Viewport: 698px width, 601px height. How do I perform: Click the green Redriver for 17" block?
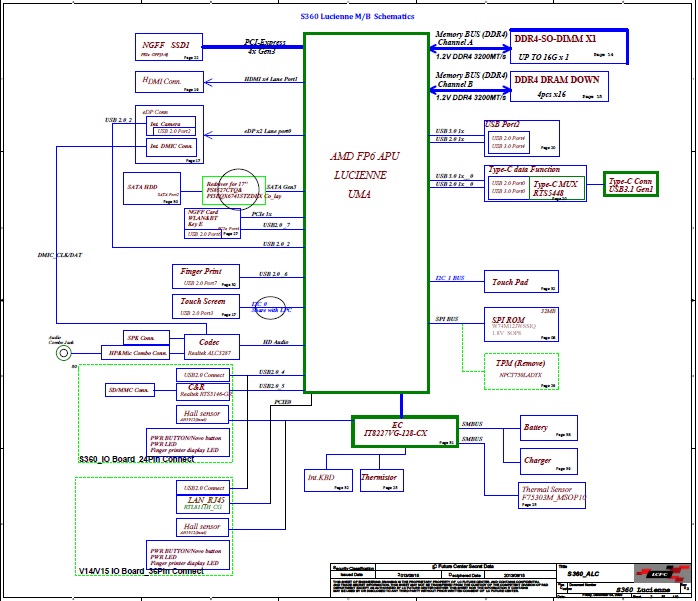coord(234,191)
